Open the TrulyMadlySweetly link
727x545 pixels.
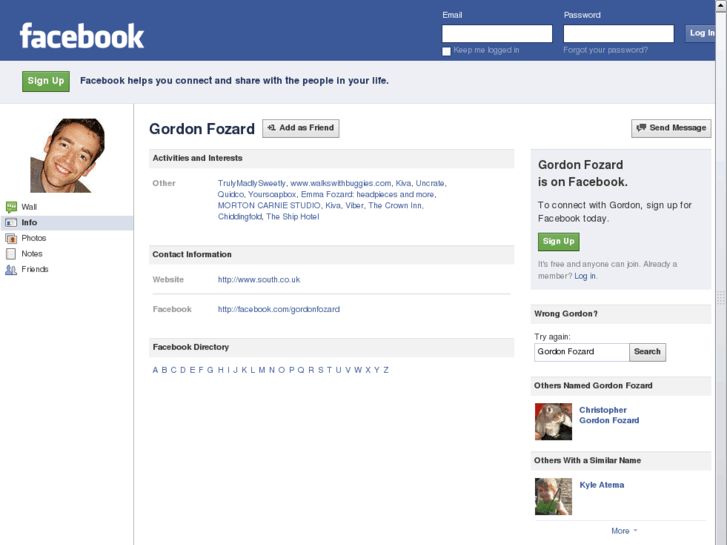coord(252,183)
